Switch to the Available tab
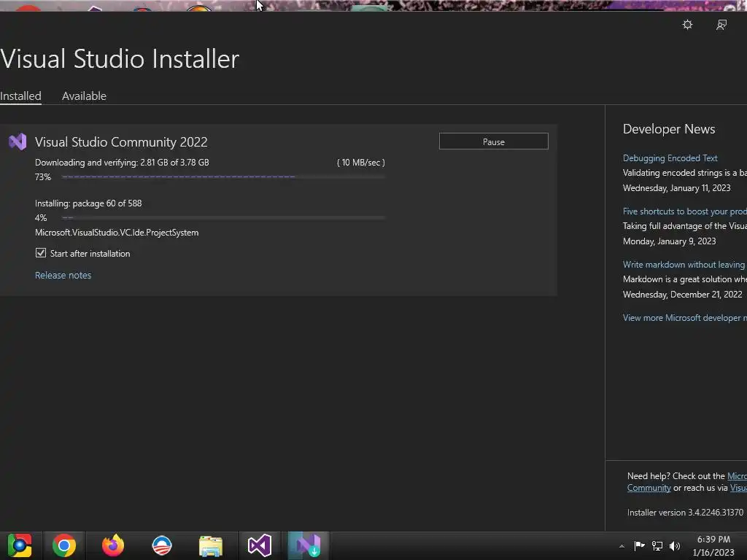 [x=84, y=96]
